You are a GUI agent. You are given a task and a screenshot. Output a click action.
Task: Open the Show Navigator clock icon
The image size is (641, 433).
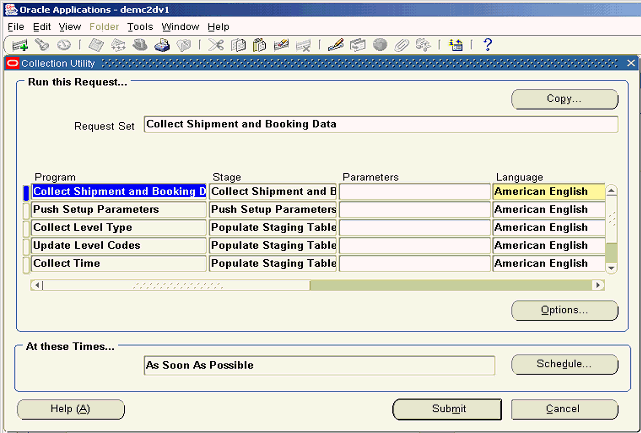tap(64, 45)
